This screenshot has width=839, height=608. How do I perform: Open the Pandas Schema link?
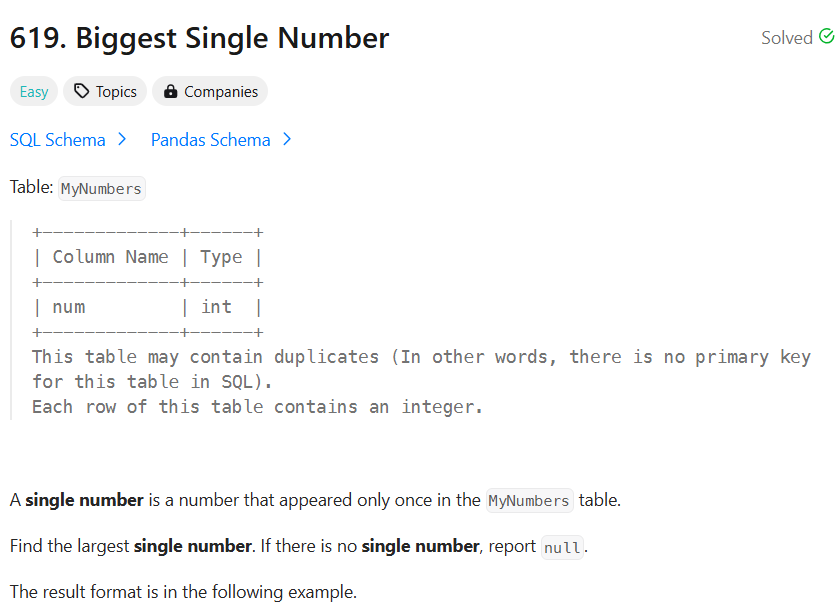210,140
